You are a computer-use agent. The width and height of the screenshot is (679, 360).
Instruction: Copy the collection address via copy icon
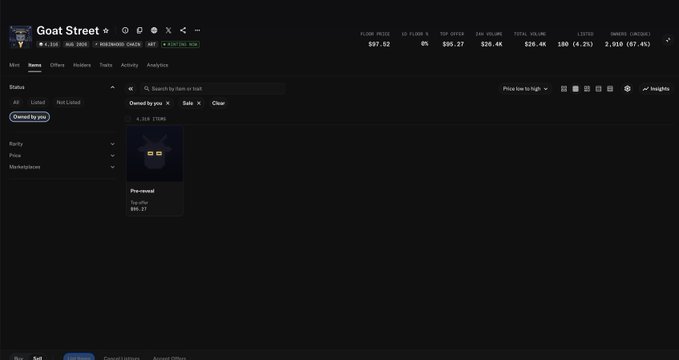[x=139, y=30]
